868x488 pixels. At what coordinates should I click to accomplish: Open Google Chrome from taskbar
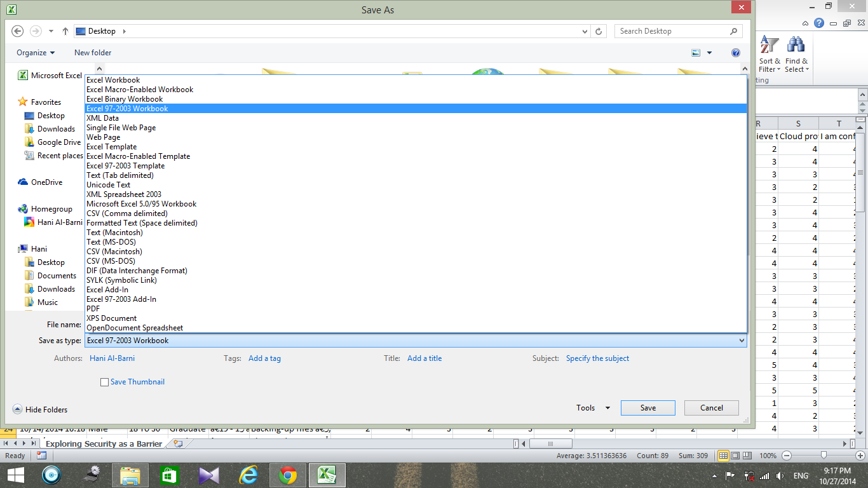tap(288, 475)
